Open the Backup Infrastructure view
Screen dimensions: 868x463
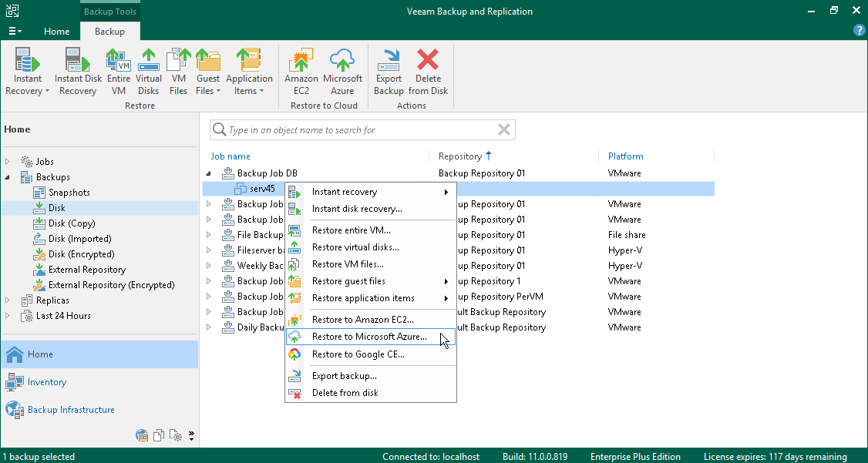(99, 410)
